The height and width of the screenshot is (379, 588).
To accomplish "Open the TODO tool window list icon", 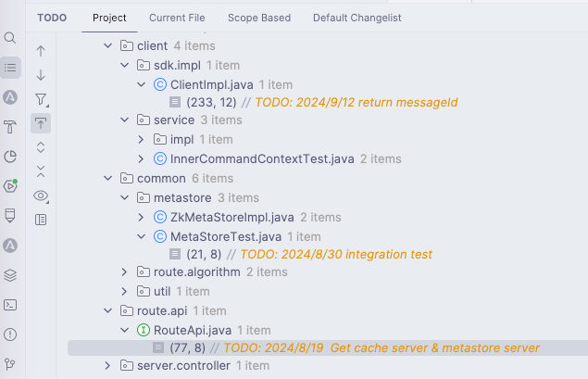I will tap(11, 67).
